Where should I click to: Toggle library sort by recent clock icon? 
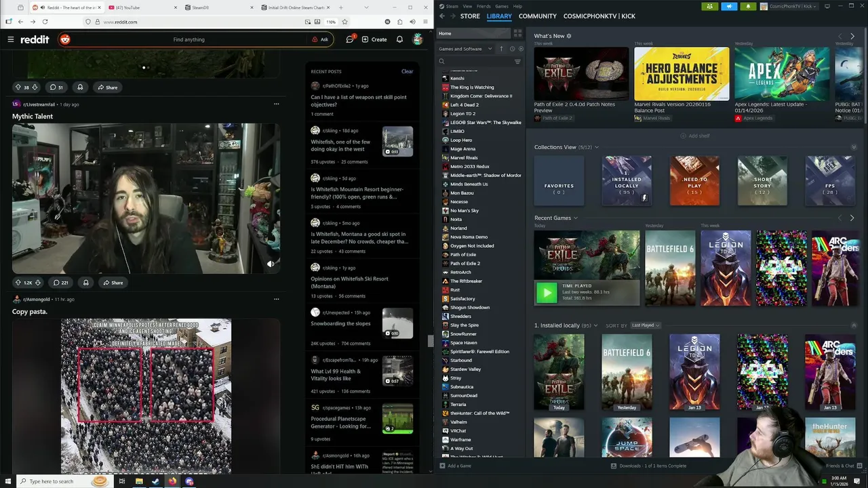point(511,49)
